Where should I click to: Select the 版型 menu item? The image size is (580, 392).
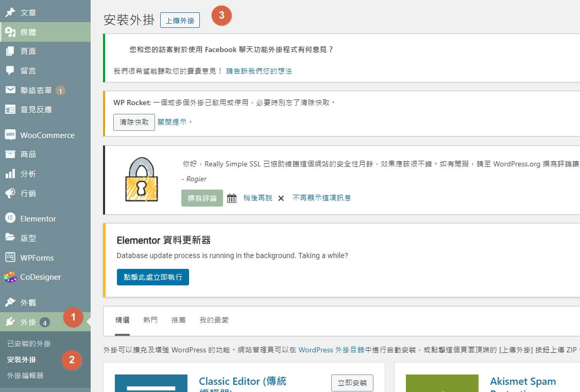(x=45, y=238)
